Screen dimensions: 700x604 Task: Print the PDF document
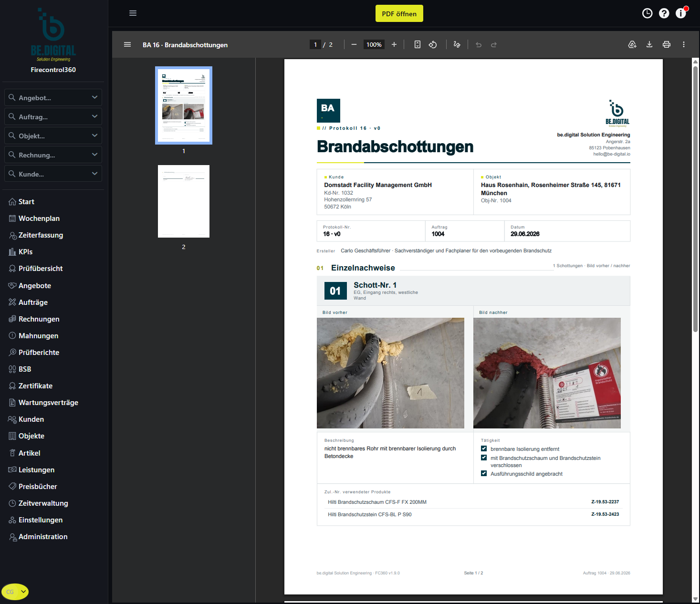pos(667,44)
